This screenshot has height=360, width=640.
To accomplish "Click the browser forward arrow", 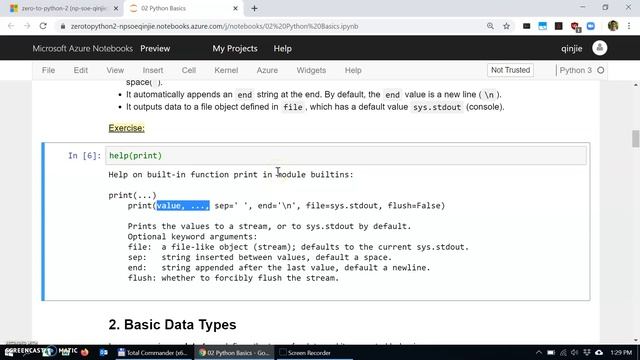I will coord(27,26).
